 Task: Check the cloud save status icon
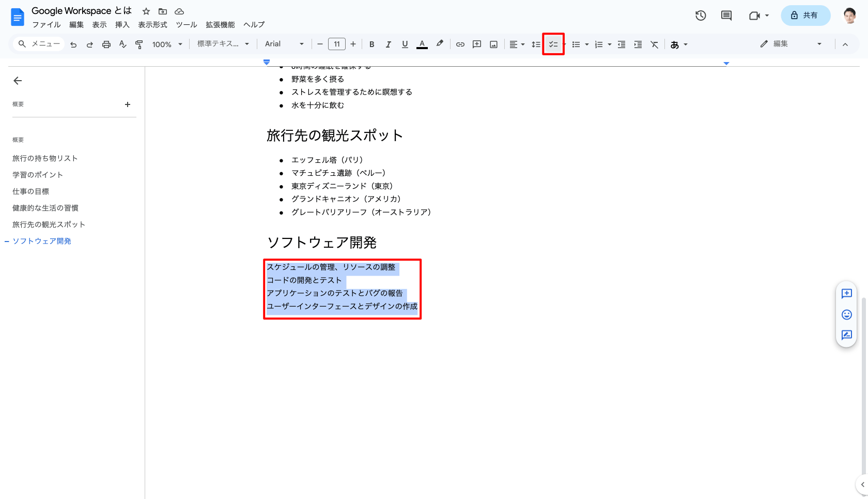[179, 11]
